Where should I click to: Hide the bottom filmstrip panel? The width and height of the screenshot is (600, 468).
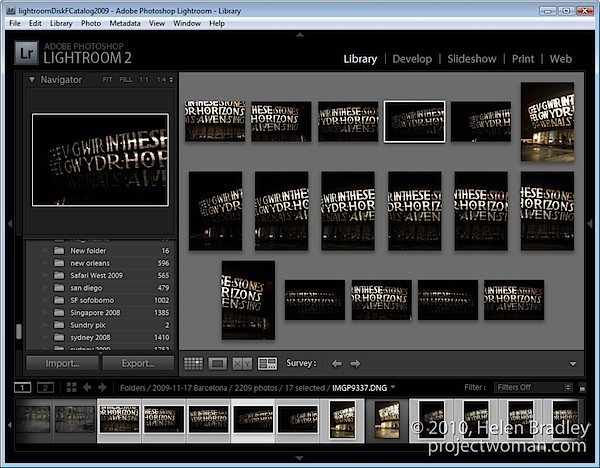point(300,458)
